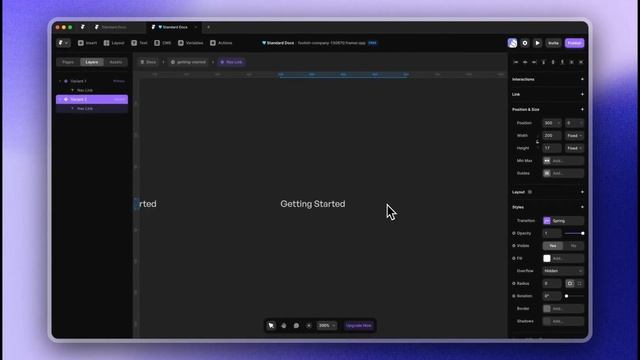Adjust the Opacity slider
The width and height of the screenshot is (640, 360).
[x=574, y=233]
